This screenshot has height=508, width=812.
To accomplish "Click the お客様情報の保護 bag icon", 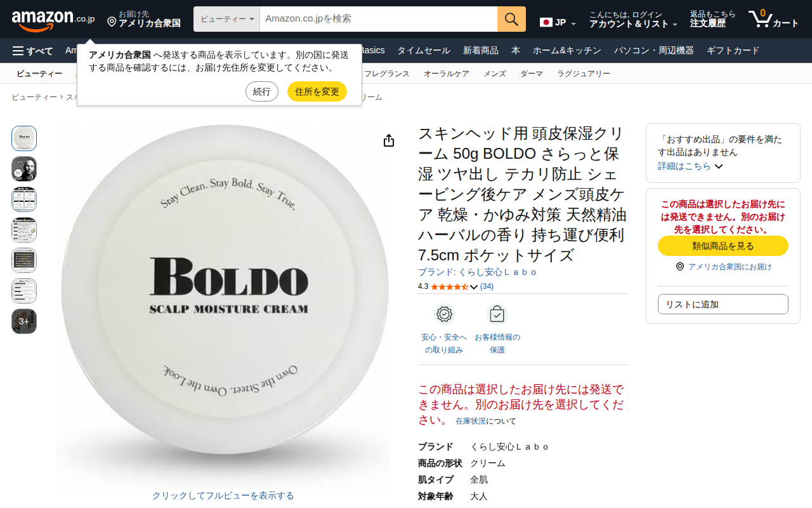I will (x=497, y=314).
